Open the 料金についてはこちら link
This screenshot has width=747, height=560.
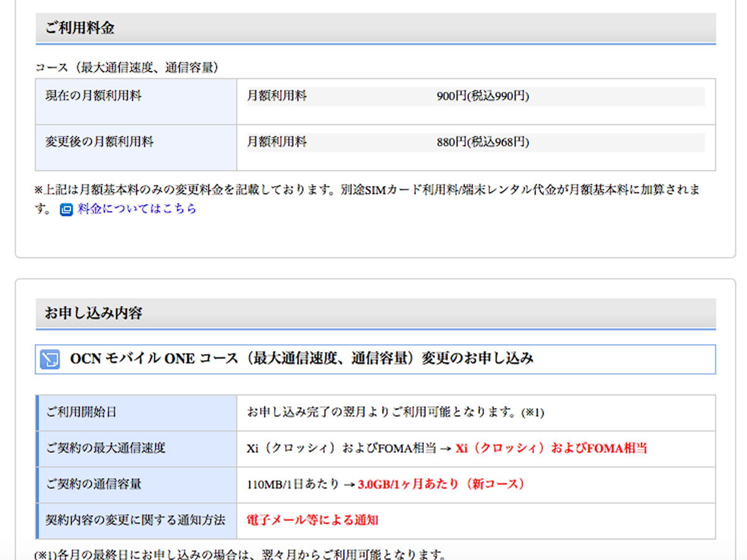tap(137, 209)
